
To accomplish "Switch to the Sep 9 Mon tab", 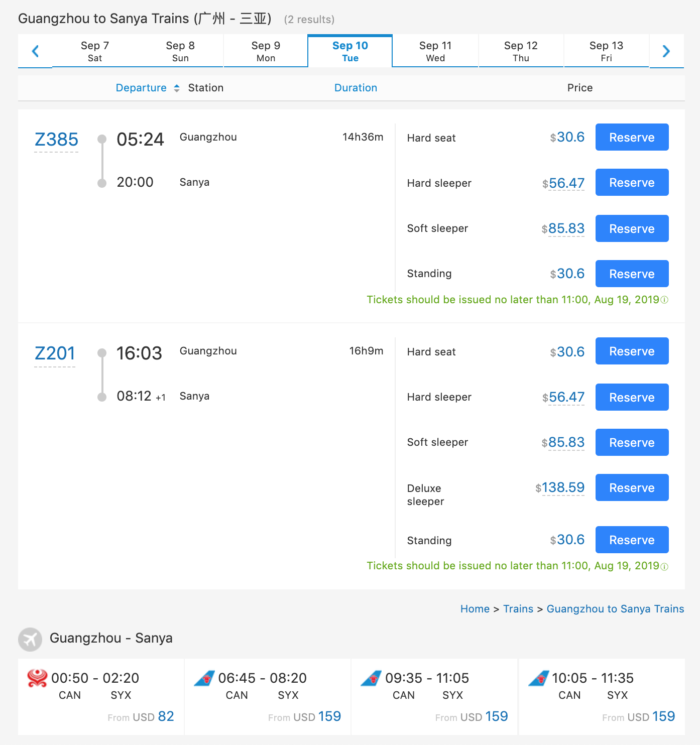I will coord(266,51).
